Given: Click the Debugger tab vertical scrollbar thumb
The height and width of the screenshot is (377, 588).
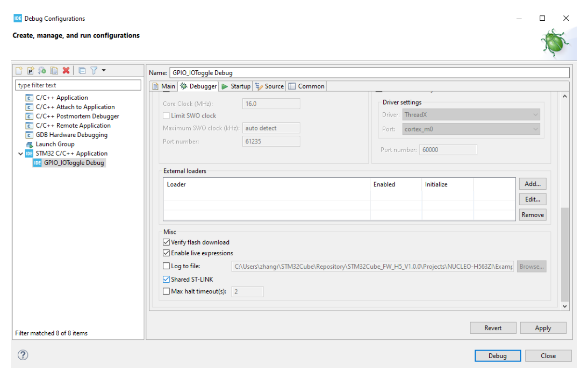Looking at the screenshot, I should 565,254.
